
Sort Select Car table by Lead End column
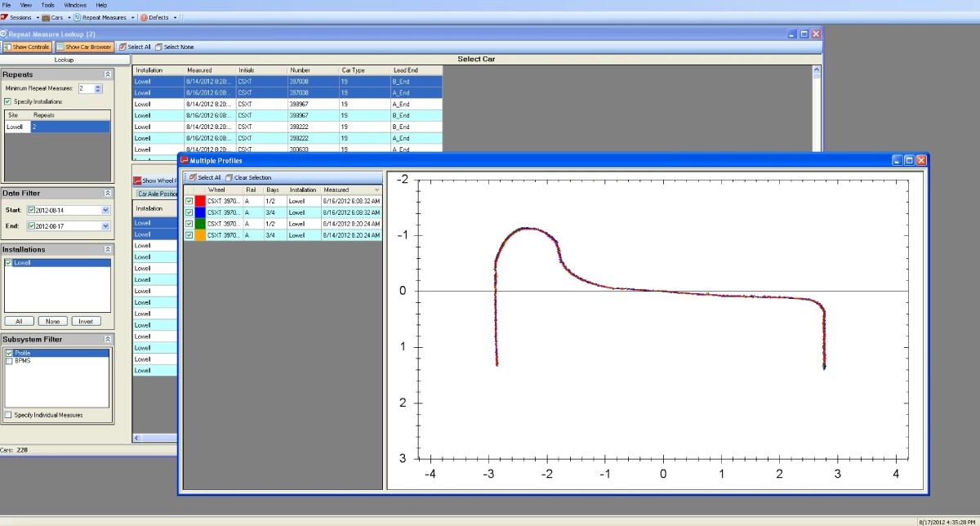pos(416,70)
